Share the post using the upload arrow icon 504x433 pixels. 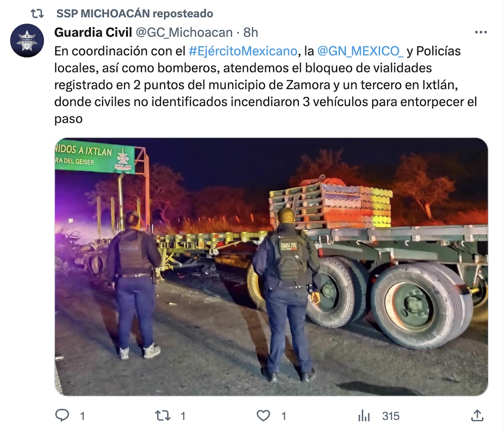pos(477,415)
